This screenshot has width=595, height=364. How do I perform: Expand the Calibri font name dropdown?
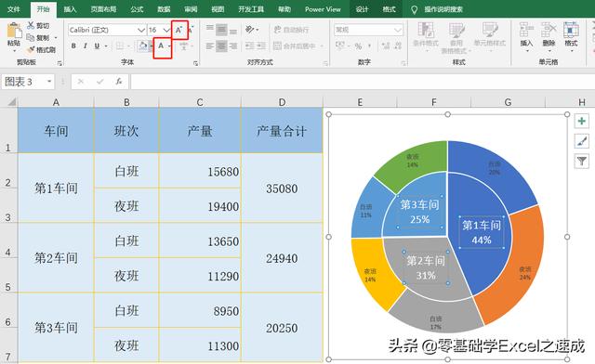pos(140,30)
